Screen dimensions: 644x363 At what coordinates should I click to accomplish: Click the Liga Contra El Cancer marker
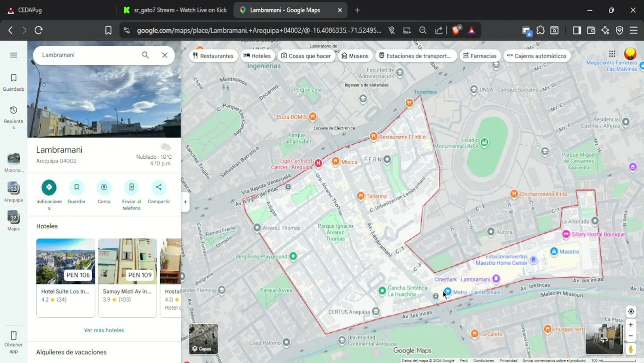(318, 163)
